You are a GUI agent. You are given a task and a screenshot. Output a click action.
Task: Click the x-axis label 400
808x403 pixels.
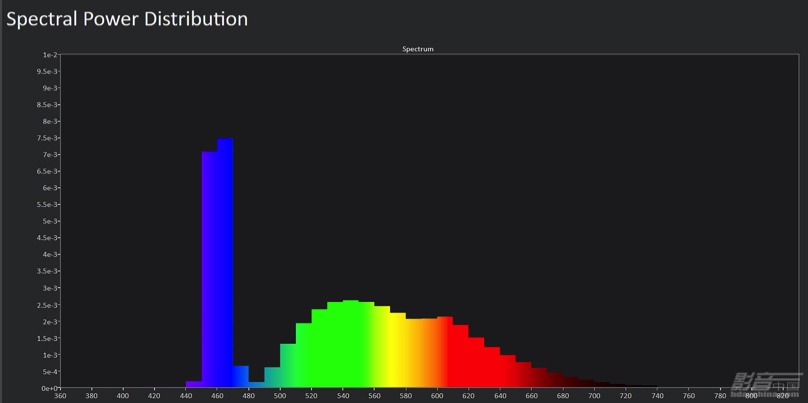point(123,396)
